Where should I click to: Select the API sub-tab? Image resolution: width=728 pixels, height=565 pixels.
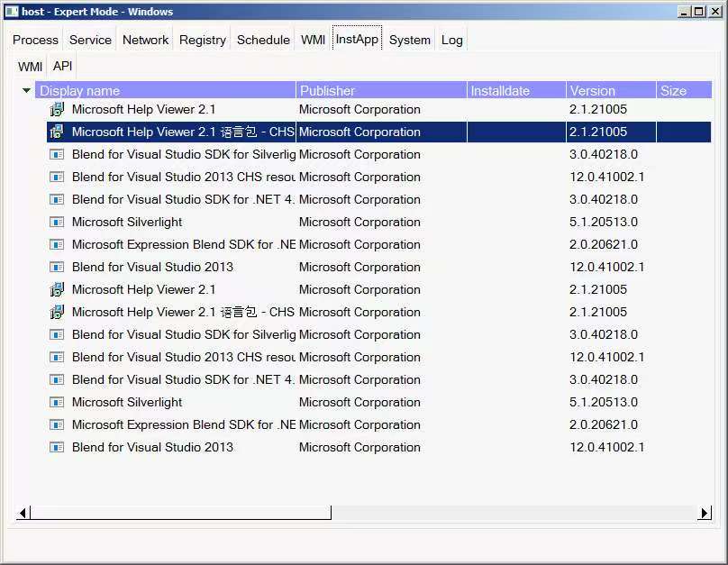point(62,67)
